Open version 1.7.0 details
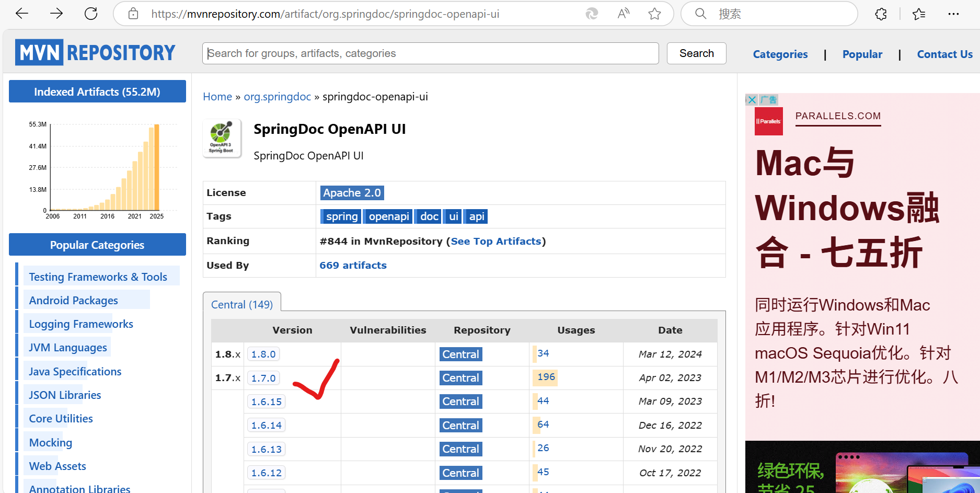The height and width of the screenshot is (493, 980). [263, 377]
